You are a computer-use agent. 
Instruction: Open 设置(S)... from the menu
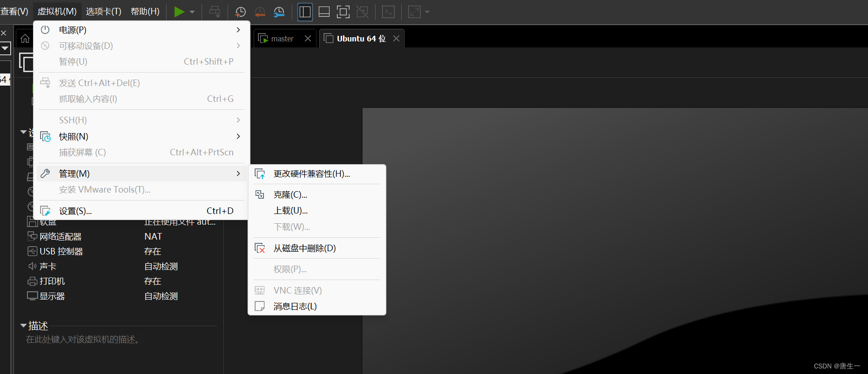coord(141,211)
